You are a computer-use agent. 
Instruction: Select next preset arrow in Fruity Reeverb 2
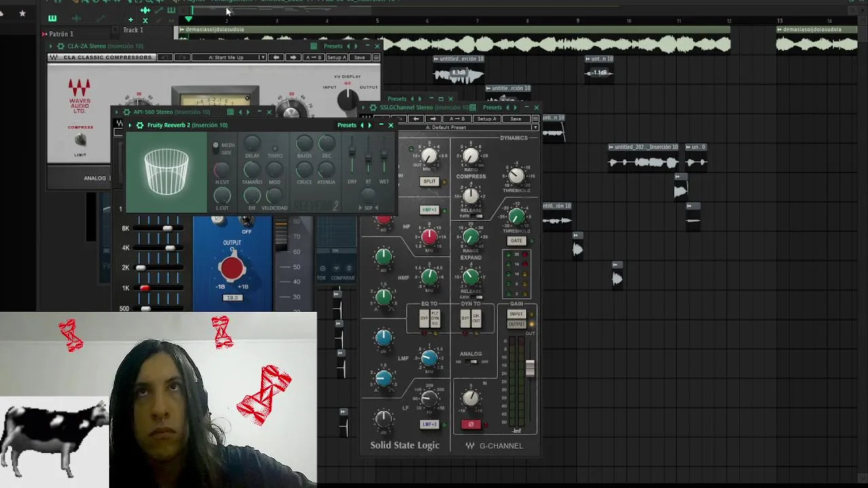[x=370, y=125]
